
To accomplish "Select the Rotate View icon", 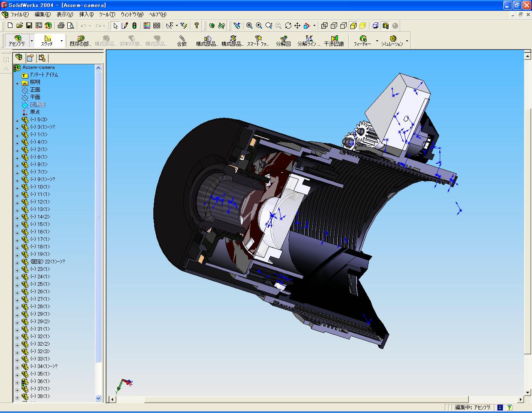I will (x=288, y=26).
